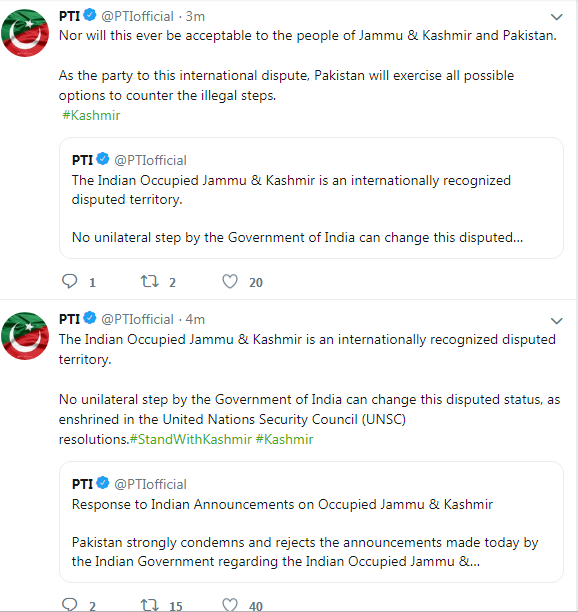578x612 pixels.
Task: Open quoted tweet about internationally recognized disputed territory
Action: pos(311,198)
